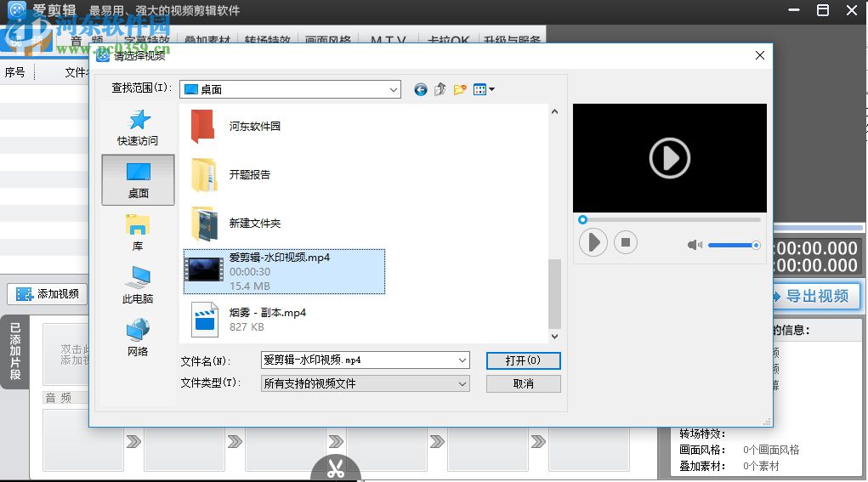The width and height of the screenshot is (868, 482).
Task: Click 添加视频 button in main window
Action: (47, 294)
